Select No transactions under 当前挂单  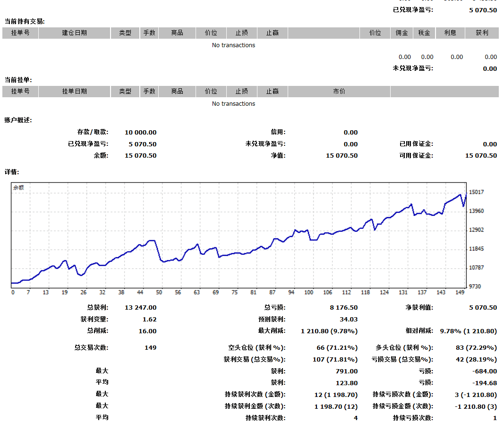click(233, 104)
